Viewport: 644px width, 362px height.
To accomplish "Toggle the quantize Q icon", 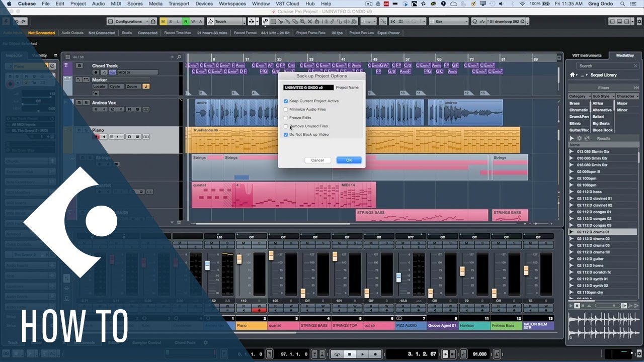I will (474, 22).
